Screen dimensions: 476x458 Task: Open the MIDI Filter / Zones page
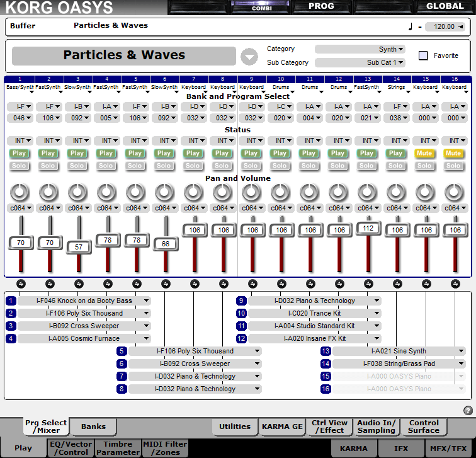pos(165,449)
